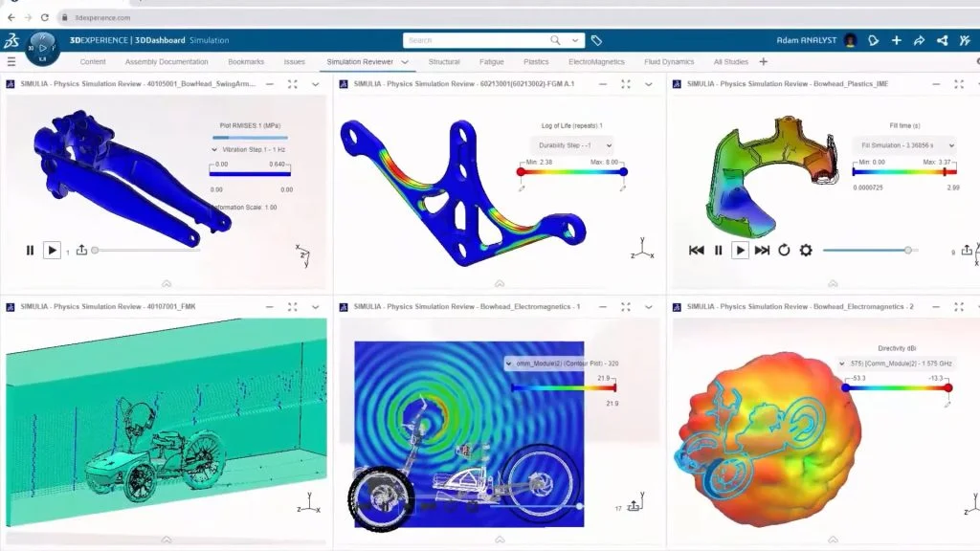Viewport: 980px width, 551px height.
Task: Open settings gear in Bowhead_Plastics playback controls
Action: 806,250
